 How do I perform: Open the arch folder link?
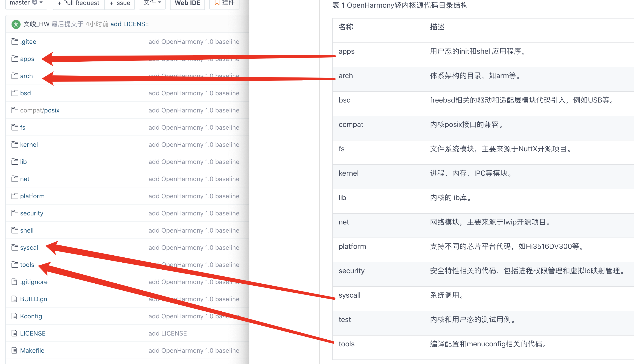pos(26,76)
